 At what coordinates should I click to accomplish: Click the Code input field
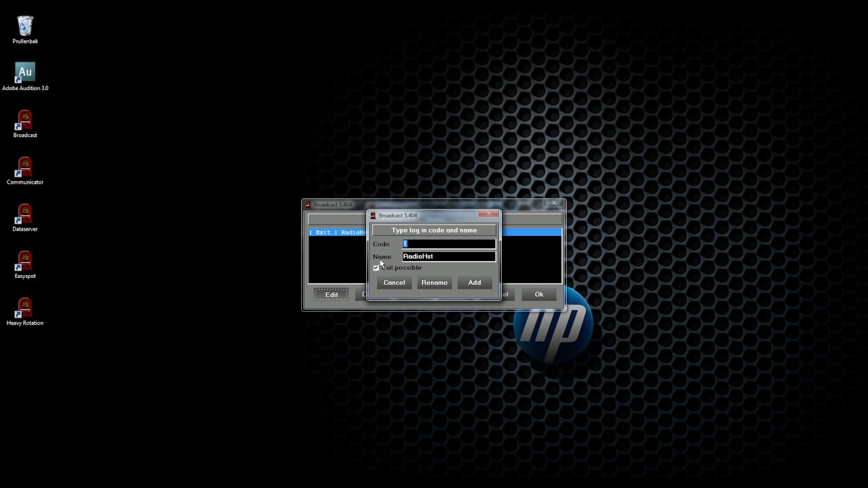[x=449, y=244]
